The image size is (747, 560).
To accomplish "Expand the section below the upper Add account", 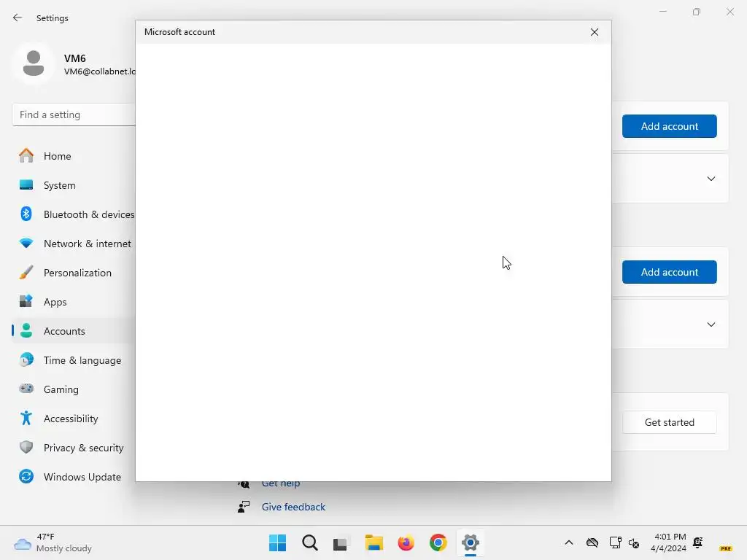I will [x=711, y=179].
